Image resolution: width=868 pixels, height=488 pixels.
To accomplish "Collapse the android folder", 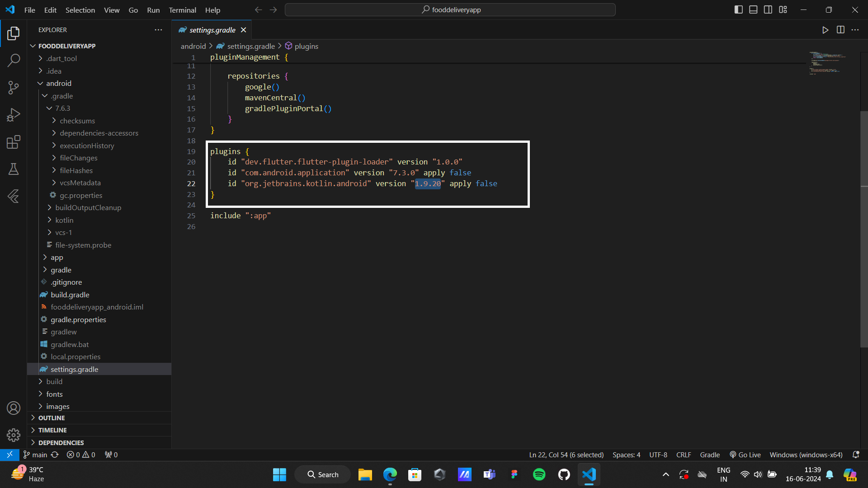I will pos(58,83).
